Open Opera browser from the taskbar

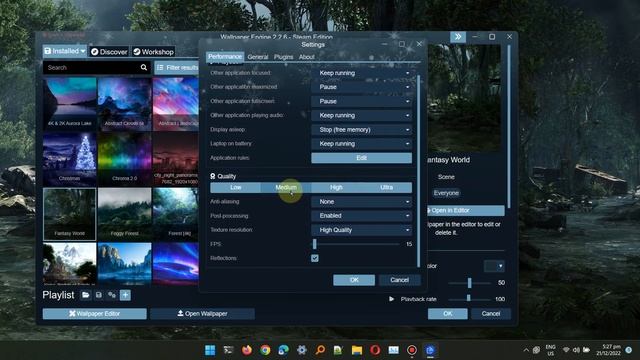(x=375, y=350)
